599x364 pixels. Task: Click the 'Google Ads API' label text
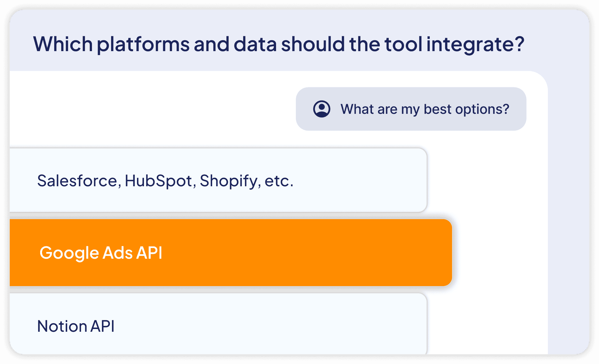101,253
